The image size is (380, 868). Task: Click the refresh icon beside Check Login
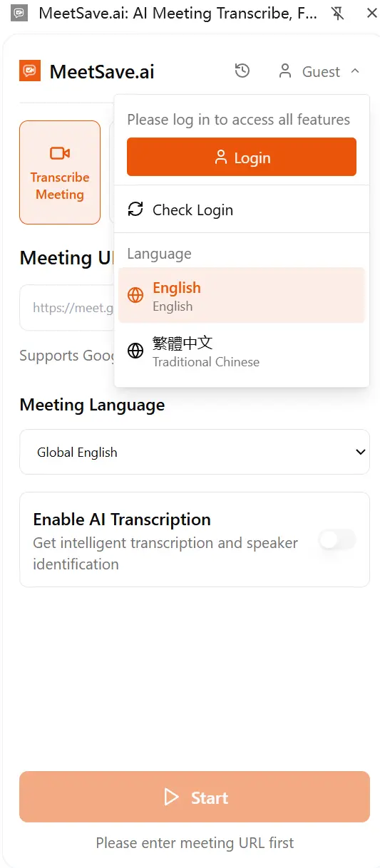tap(135, 210)
